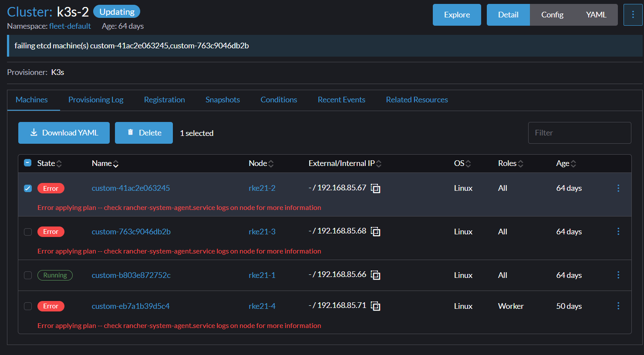Click the Worker role cell
The image size is (644, 355).
click(511, 306)
